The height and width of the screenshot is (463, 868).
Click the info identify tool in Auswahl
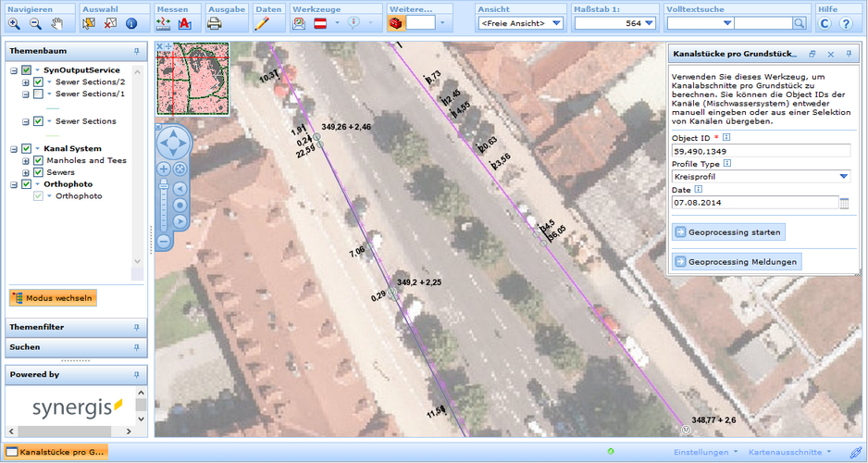131,23
